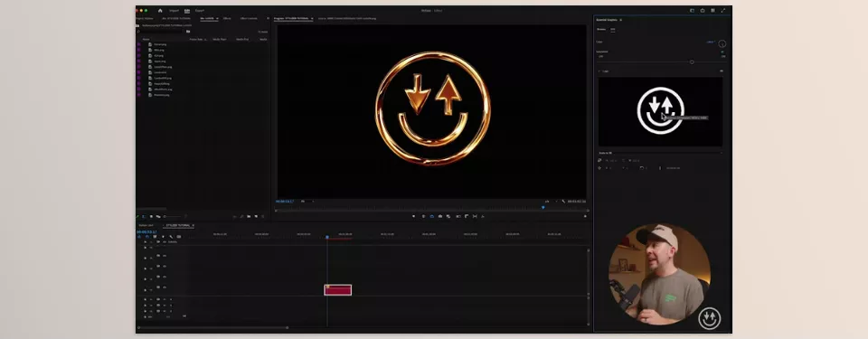Sort Project items by Name column
Screen dimensions: 868x339
tap(146, 40)
